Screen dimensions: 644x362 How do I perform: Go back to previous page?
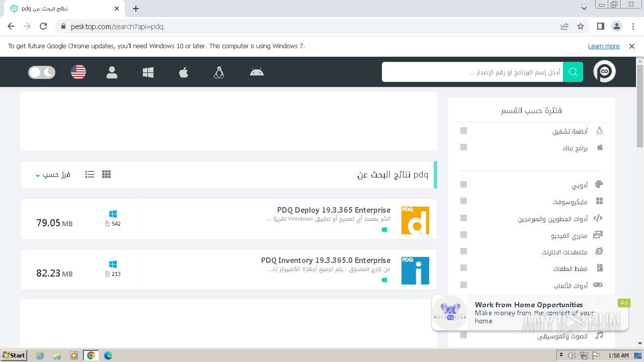(x=11, y=26)
